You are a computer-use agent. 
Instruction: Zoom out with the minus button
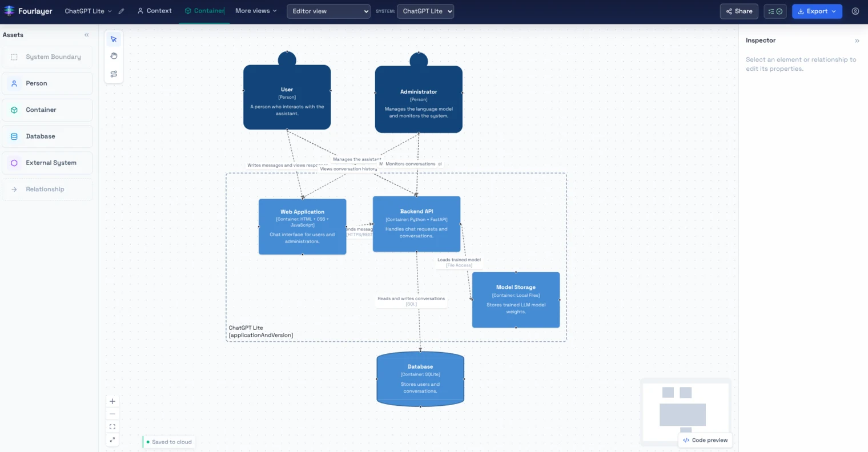pyautogui.click(x=112, y=414)
